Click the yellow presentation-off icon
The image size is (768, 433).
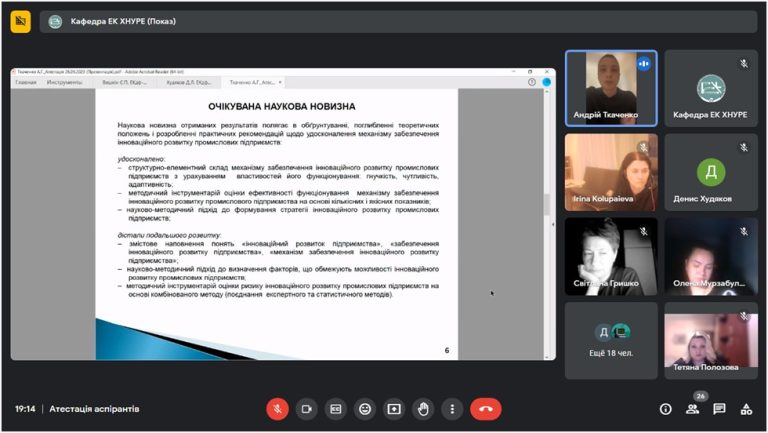click(21, 21)
